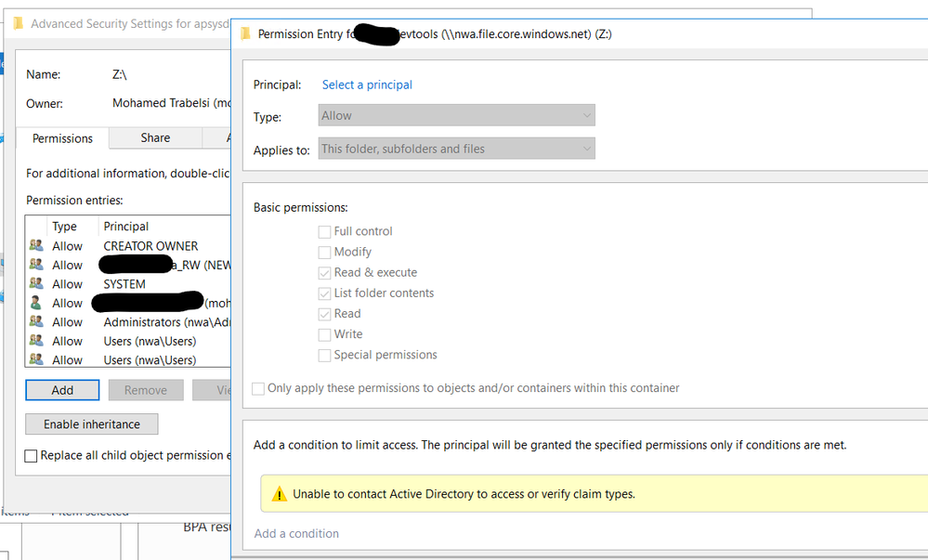Check the Full control checkbox
This screenshot has height=560, width=928.
click(x=324, y=231)
